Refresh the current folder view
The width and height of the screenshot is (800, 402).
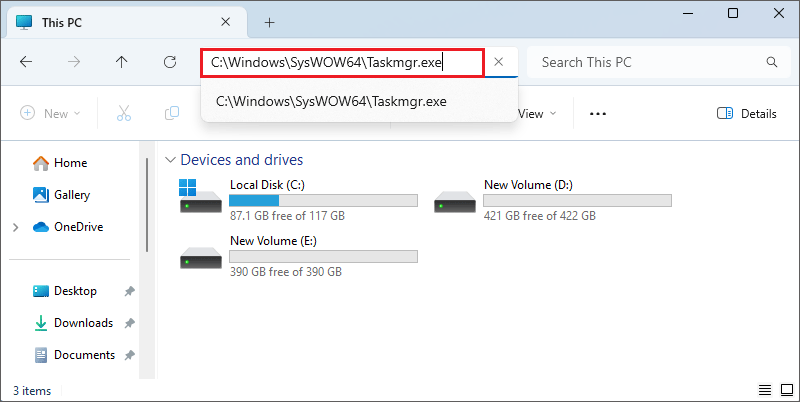click(x=170, y=62)
